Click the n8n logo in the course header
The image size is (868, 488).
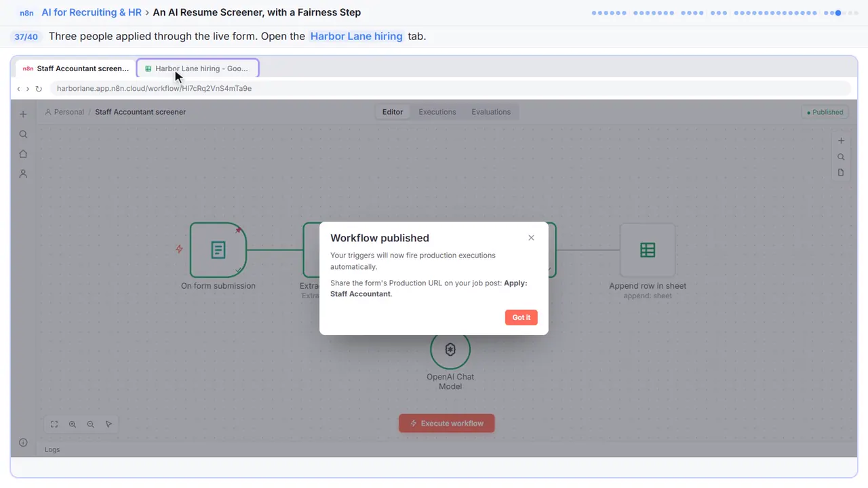tap(27, 13)
